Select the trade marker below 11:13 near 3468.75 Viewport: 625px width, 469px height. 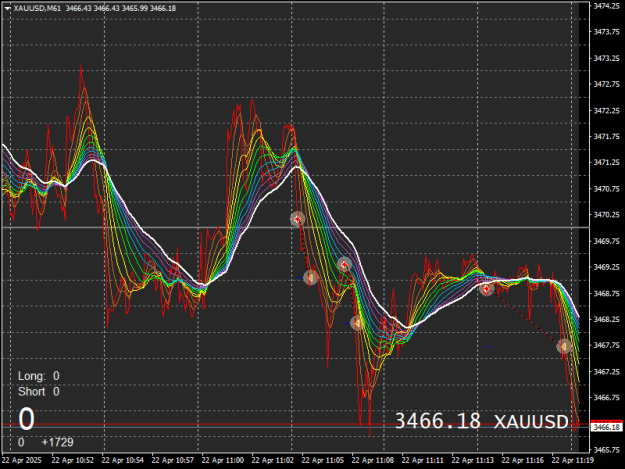point(486,289)
